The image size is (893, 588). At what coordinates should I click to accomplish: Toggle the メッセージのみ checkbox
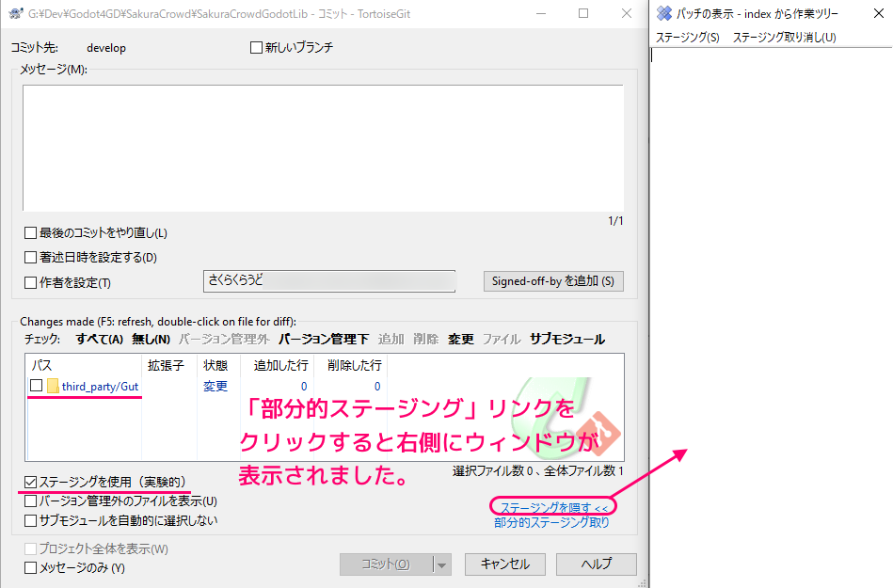pos(31,567)
